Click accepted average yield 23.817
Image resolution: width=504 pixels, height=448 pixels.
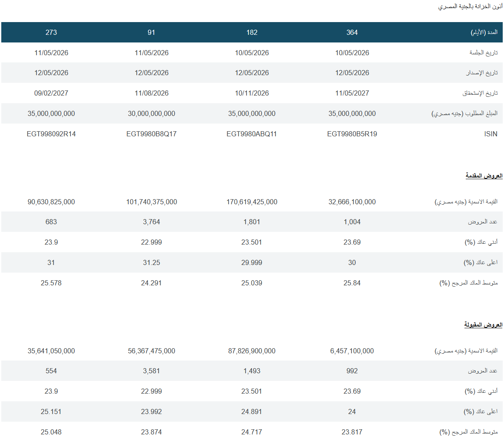[352, 432]
